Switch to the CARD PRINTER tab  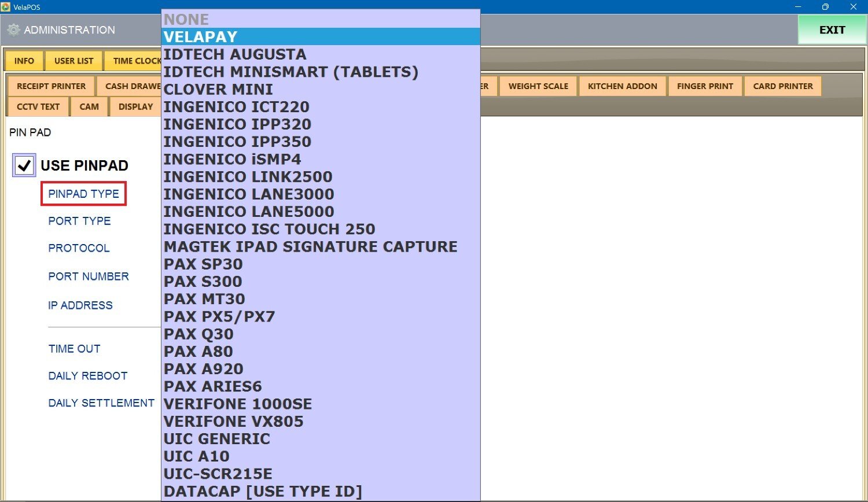[782, 86]
